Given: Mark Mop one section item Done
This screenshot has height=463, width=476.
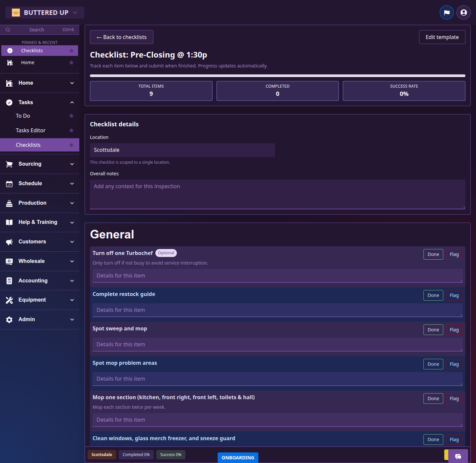Looking at the screenshot, I should 433,399.
